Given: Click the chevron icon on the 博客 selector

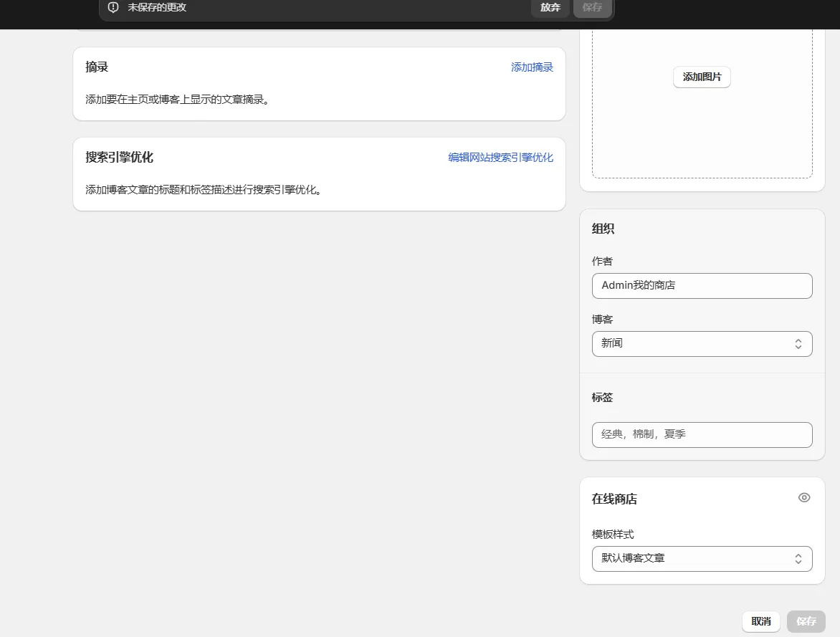Looking at the screenshot, I should tap(798, 343).
